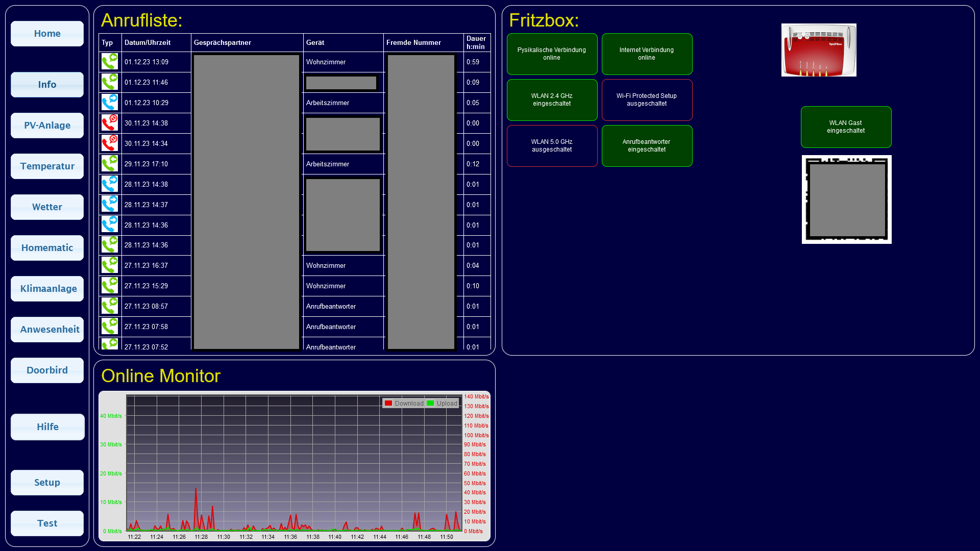Click duration 0:59 cell
Image resolution: width=980 pixels, height=551 pixels.
[477, 62]
